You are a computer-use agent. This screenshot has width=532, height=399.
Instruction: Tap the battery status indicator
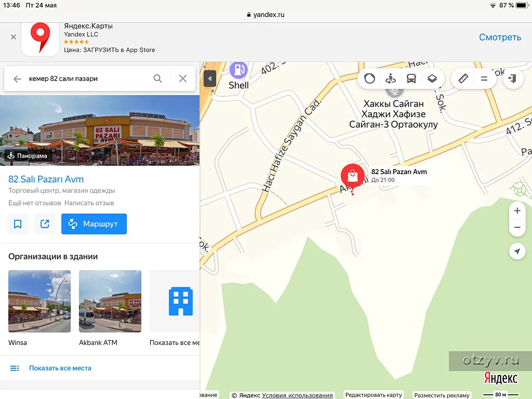click(x=522, y=5)
